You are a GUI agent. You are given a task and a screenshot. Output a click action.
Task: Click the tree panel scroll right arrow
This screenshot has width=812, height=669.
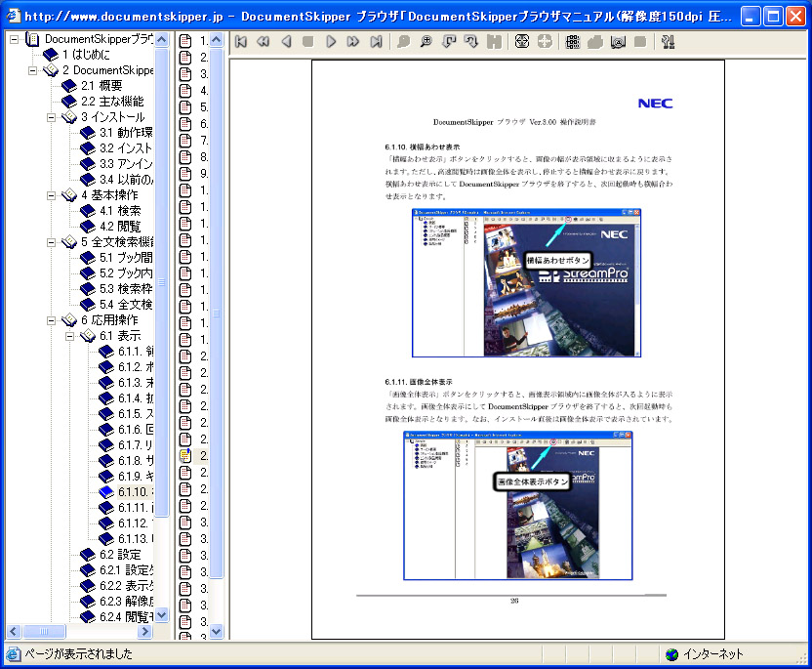[x=145, y=631]
